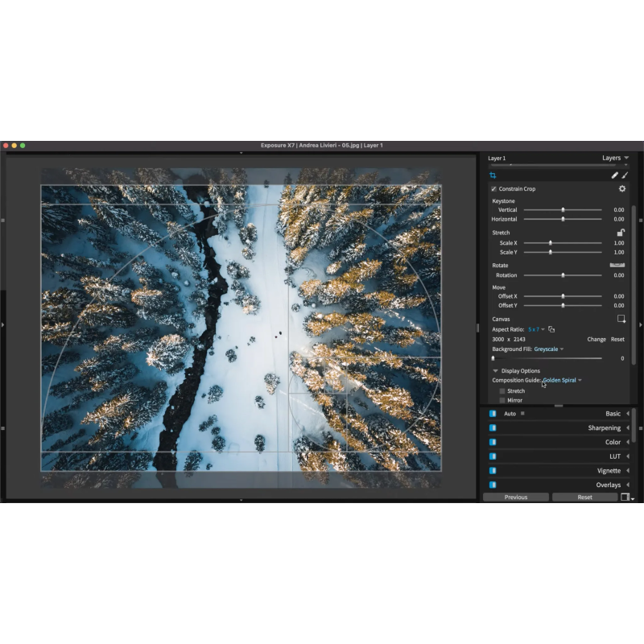The image size is (644, 644).
Task: Select the Crop tool icon
Action: click(x=493, y=175)
